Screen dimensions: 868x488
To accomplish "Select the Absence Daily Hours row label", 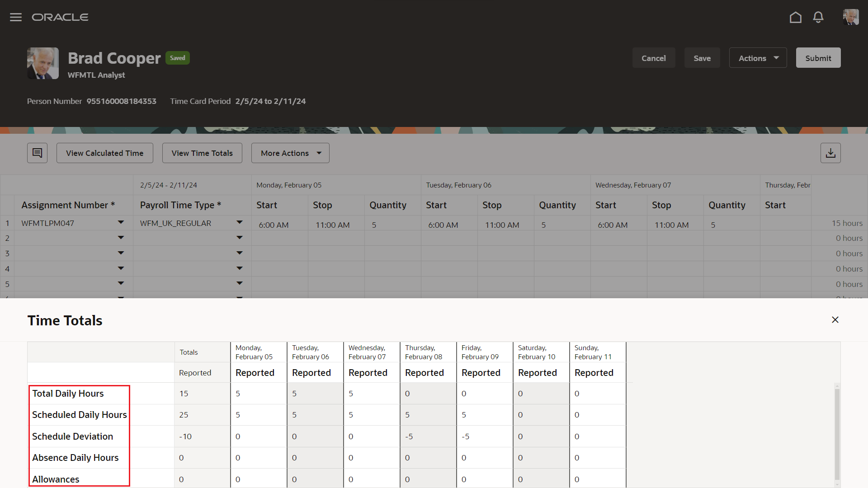I will (75, 458).
